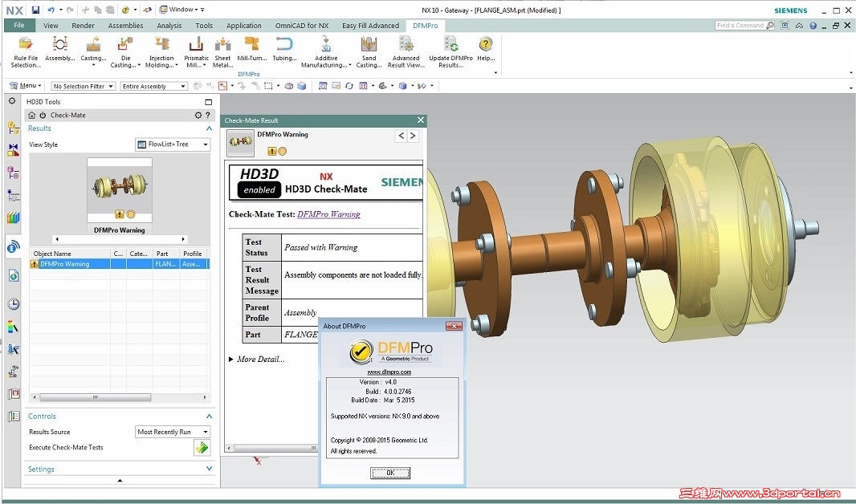Screen dimensions: 856x504
Task: Open the Easy Fill Advanced tab
Action: pyautogui.click(x=371, y=25)
